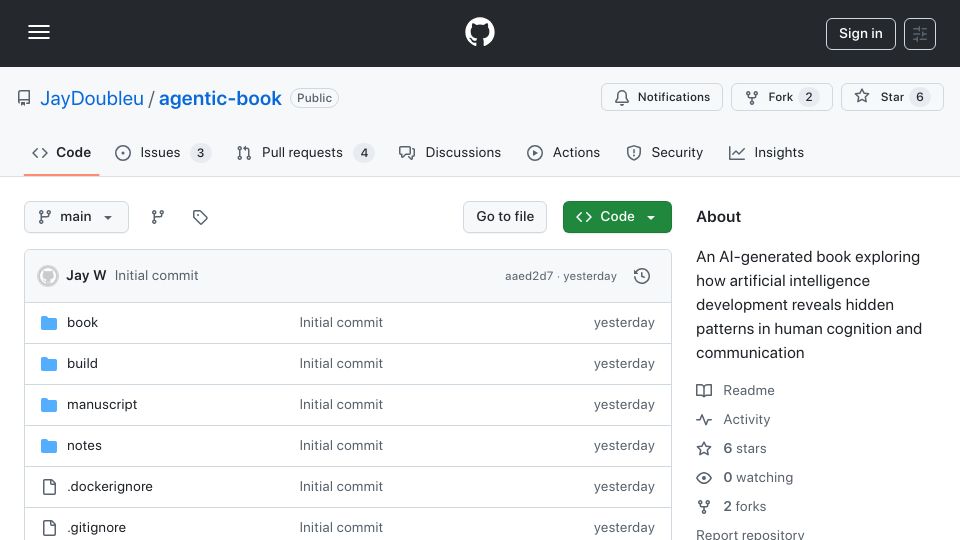The image size is (960, 540).
Task: Click the Report repository link
Action: 750,534
